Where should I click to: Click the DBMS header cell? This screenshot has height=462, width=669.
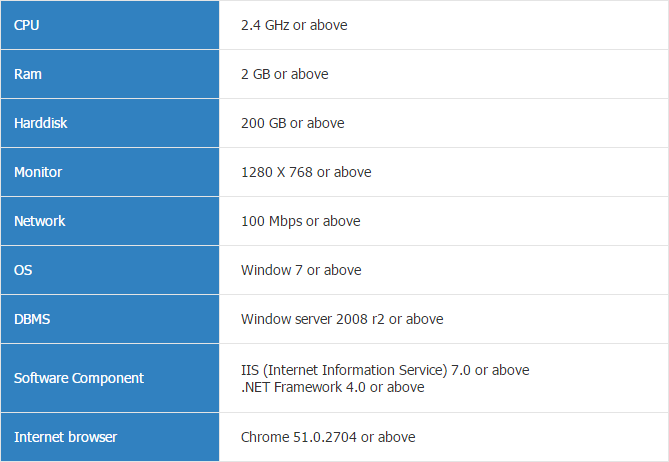click(x=110, y=319)
